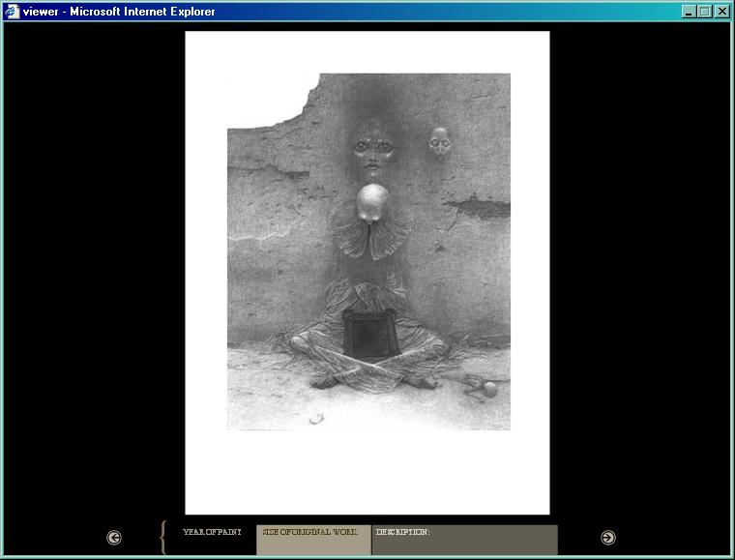Click the 'viewer - Microsoft Internet Explorer' title

(119, 12)
